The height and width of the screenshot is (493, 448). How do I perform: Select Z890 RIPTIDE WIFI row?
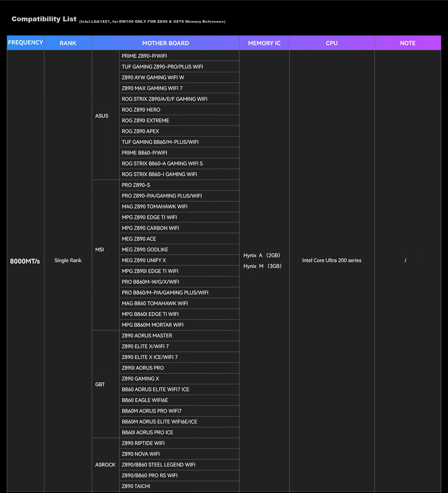[179, 443]
